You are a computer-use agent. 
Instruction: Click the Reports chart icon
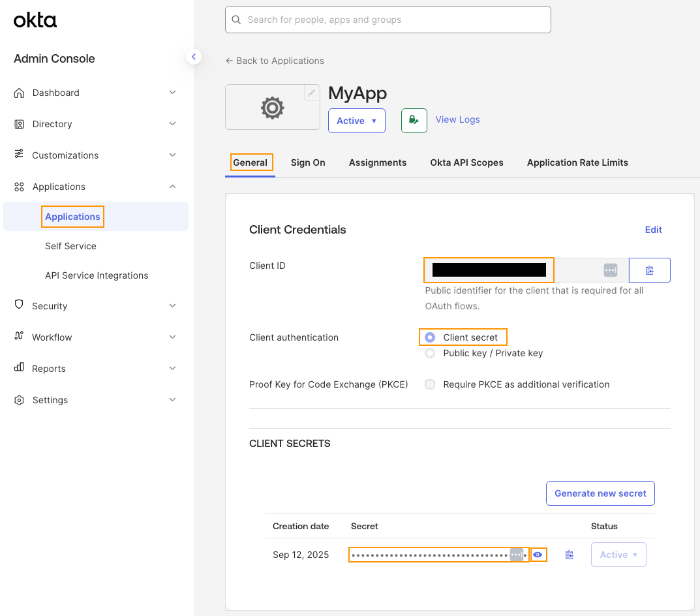(x=19, y=367)
